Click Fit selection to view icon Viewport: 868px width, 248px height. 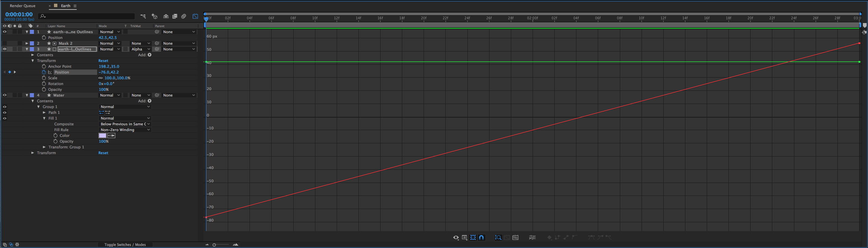point(507,237)
